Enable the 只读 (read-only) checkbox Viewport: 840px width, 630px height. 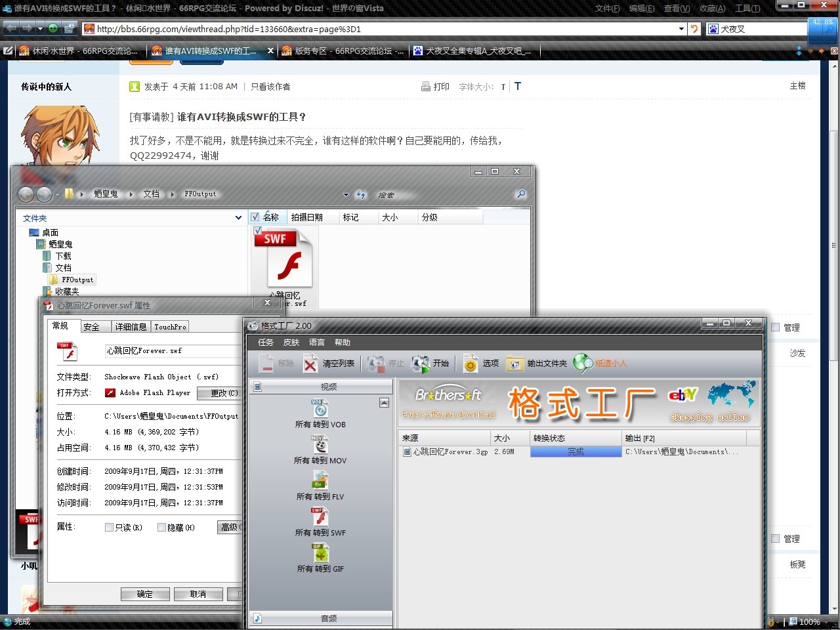coord(109,528)
